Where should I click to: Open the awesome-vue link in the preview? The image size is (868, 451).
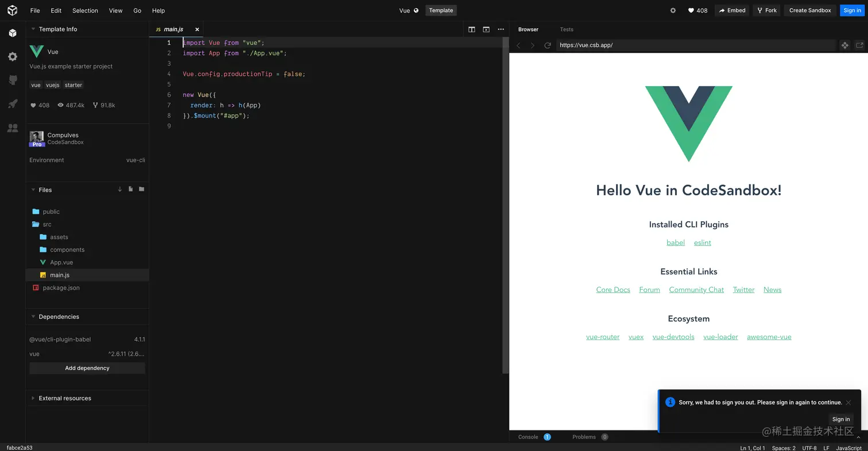point(769,337)
